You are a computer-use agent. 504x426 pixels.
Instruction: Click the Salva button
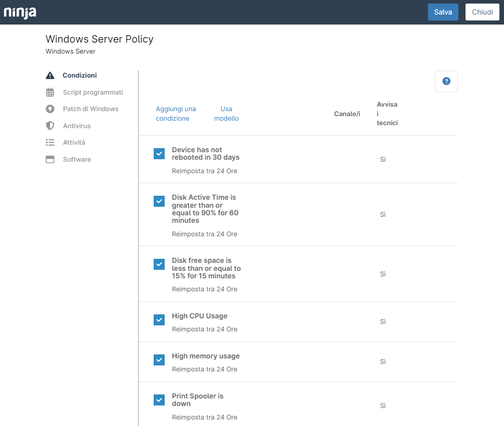click(x=443, y=12)
